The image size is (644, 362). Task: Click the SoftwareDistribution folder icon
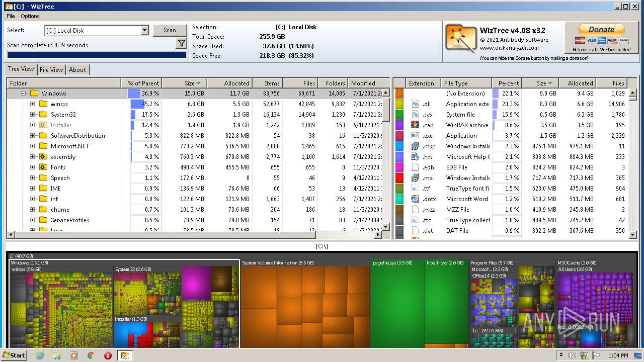(x=43, y=136)
